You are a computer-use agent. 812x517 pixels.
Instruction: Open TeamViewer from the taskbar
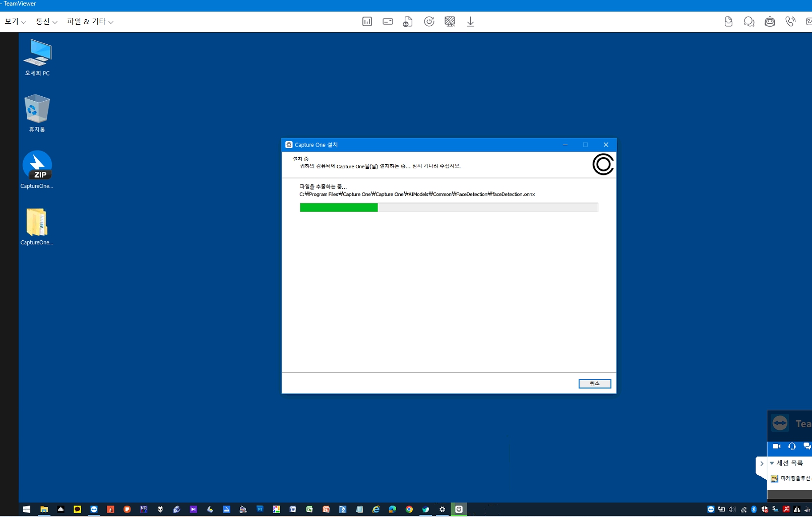pos(94,509)
